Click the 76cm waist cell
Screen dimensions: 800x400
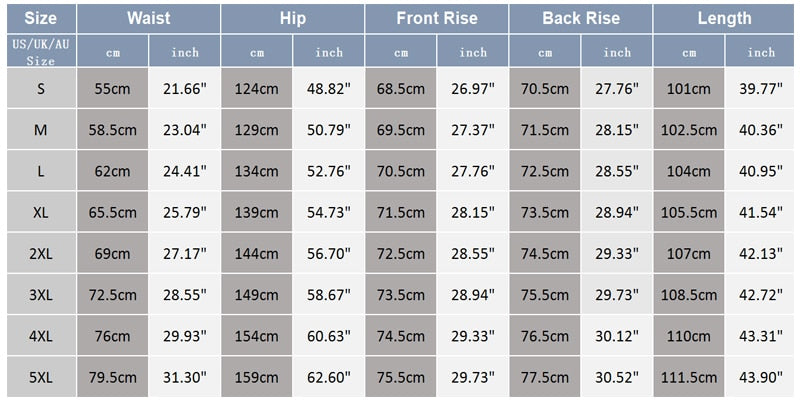point(113,335)
